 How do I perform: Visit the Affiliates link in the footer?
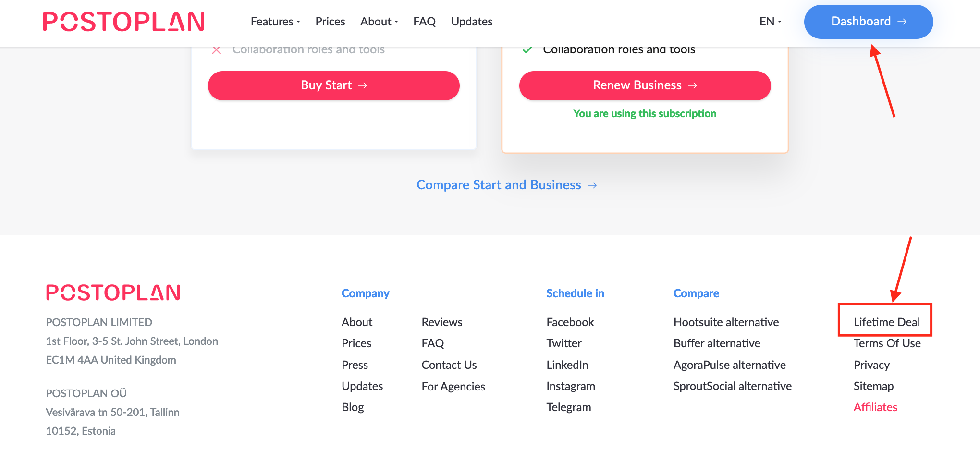pos(875,407)
